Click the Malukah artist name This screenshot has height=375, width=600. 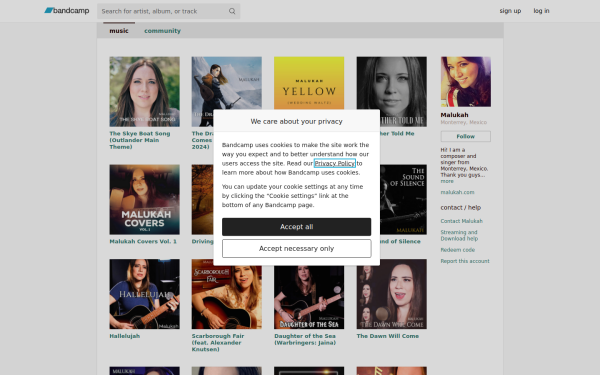pyautogui.click(x=454, y=115)
